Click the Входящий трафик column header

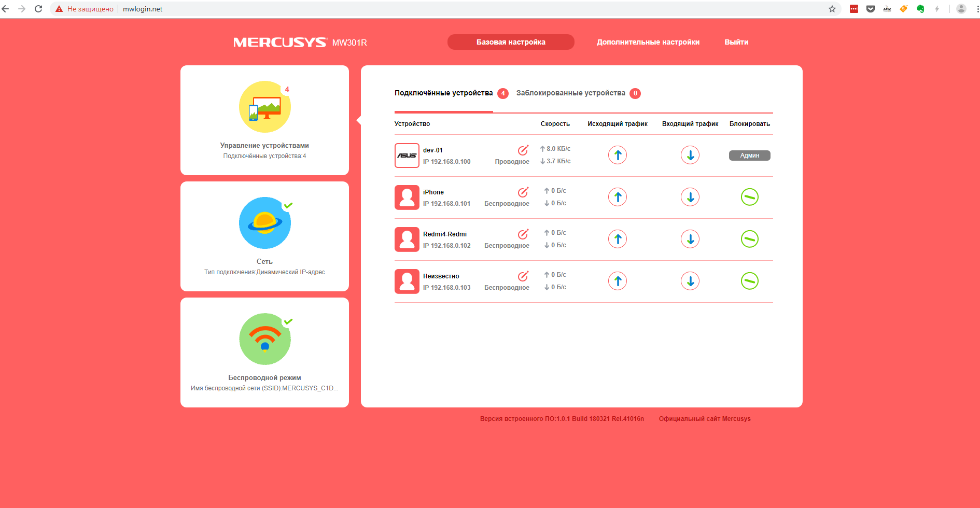(x=690, y=124)
